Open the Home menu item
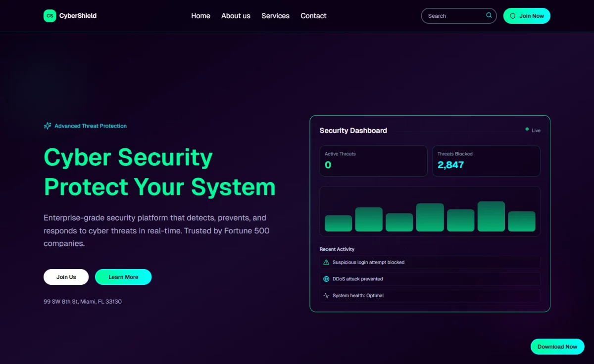594x364 pixels. (200, 15)
